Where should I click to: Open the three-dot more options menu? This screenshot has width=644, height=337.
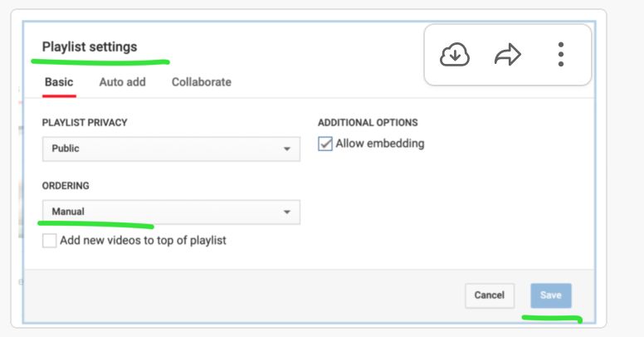point(561,56)
